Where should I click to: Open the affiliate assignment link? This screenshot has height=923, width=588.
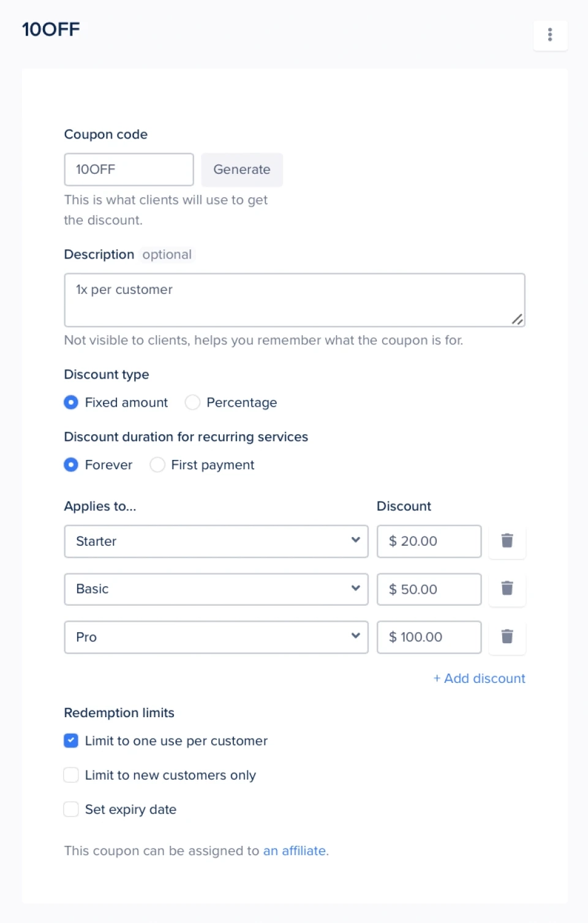pos(295,851)
